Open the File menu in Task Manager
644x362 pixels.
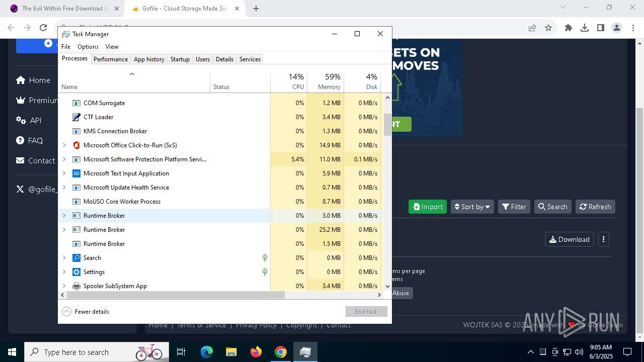click(x=66, y=47)
